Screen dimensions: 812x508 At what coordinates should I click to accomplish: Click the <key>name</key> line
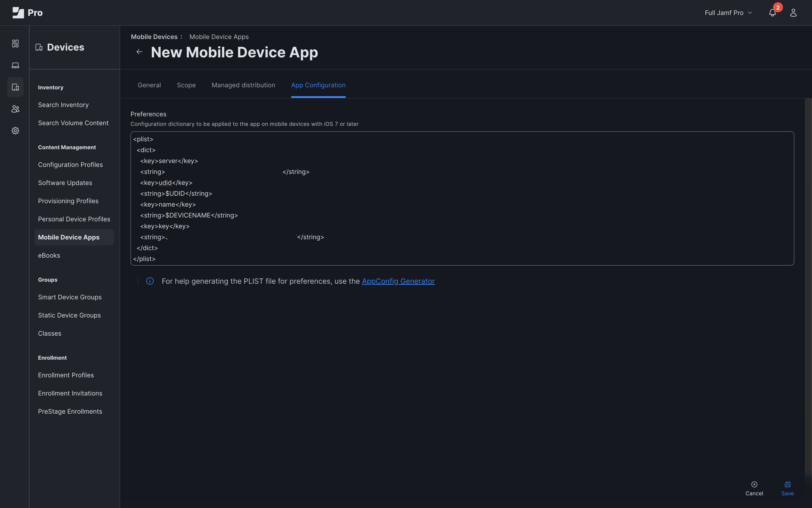click(168, 205)
